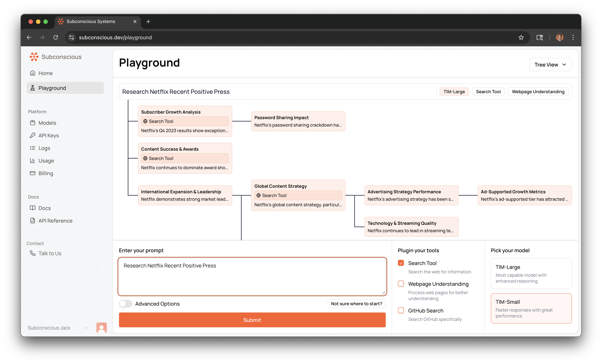
Task: Uncheck the Search Tool checkbox
Action: [x=401, y=263]
